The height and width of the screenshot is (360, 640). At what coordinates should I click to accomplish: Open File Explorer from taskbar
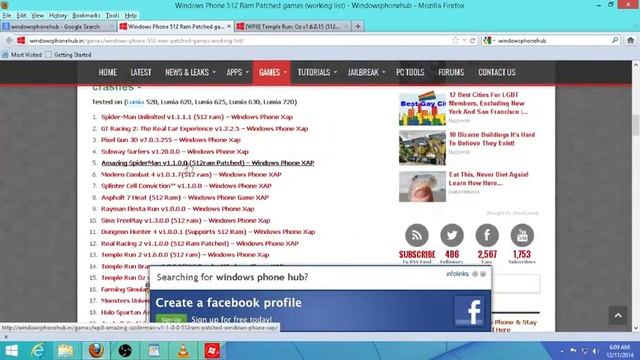click(x=65, y=351)
